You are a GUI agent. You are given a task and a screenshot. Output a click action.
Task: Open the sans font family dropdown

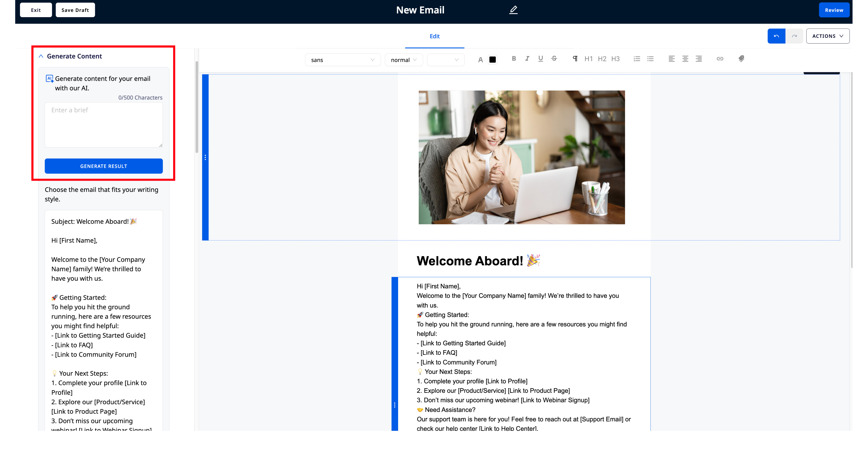pyautogui.click(x=342, y=60)
